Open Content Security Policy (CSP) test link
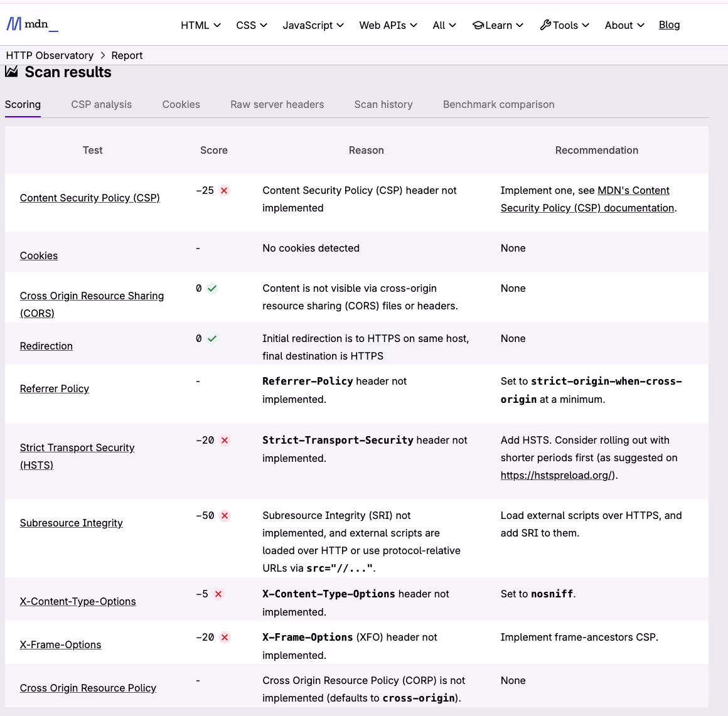Viewport: 728px width, 716px height. tap(90, 198)
